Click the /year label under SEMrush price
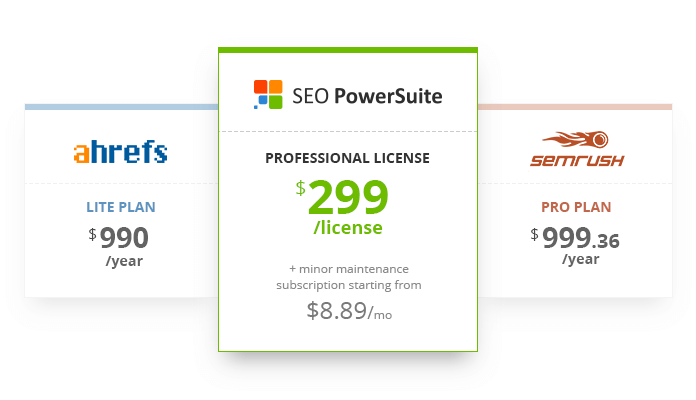Screen dimensions: 696x400 coord(581,259)
